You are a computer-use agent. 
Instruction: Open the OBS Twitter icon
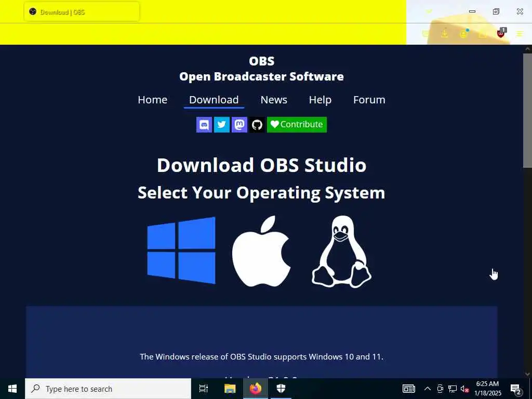click(221, 125)
